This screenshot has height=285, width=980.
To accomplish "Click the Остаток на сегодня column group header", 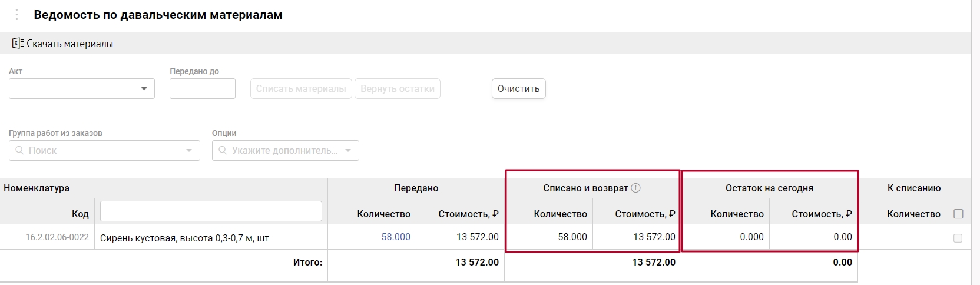I will click(x=769, y=188).
